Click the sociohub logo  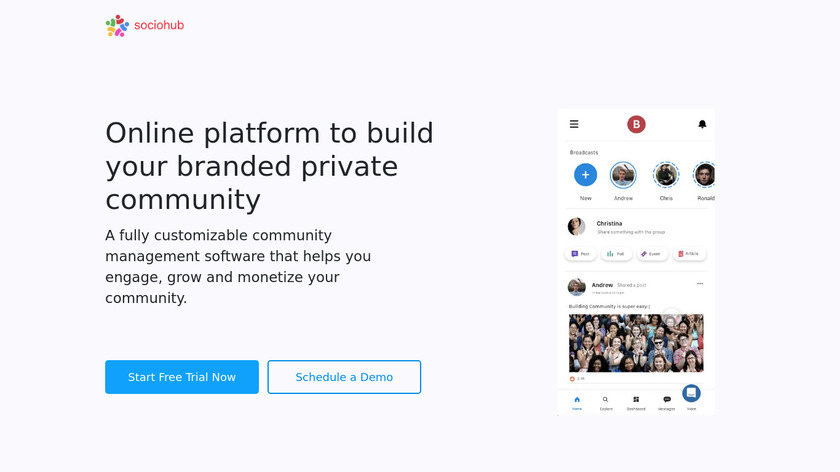[x=145, y=25]
